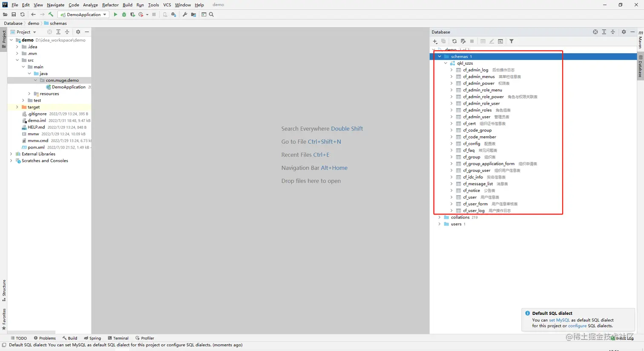Click the Search Everywhere magnifier icon

tap(211, 14)
